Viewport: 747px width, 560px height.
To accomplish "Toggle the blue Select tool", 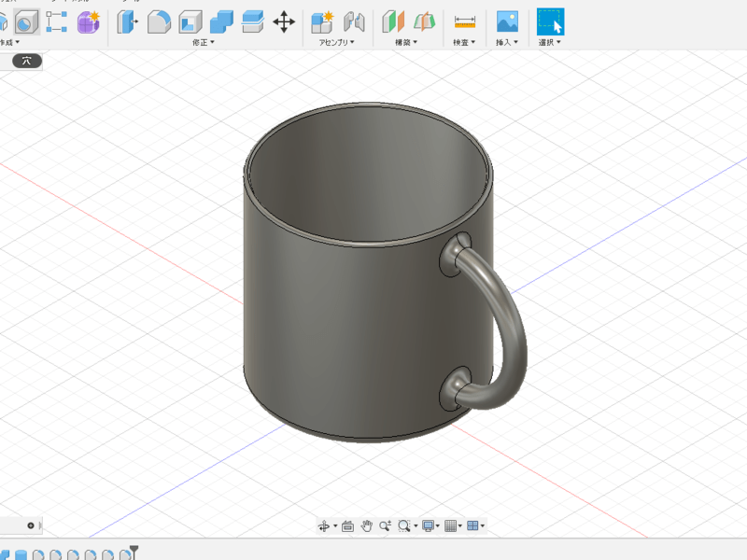I will pos(550,21).
